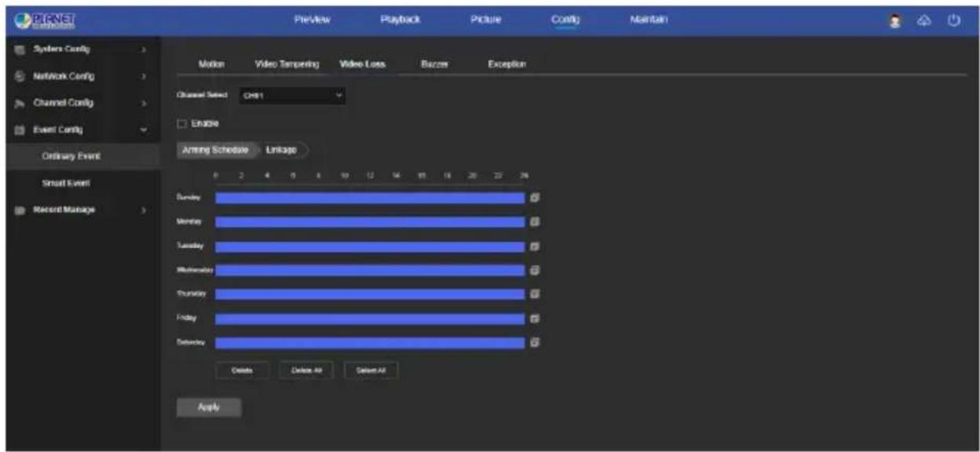Expand System Config with its chevron
Image resolution: width=980 pixels, height=452 pixels.
pos(144,49)
